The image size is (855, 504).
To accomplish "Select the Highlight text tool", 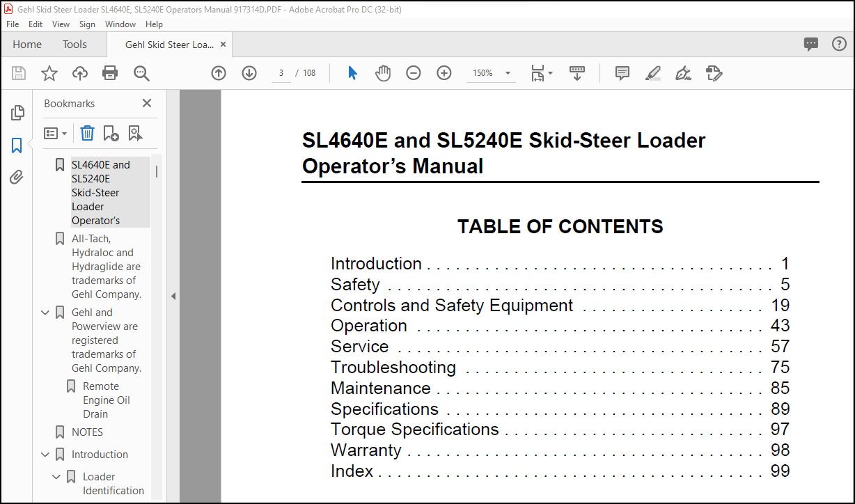I will click(x=652, y=73).
